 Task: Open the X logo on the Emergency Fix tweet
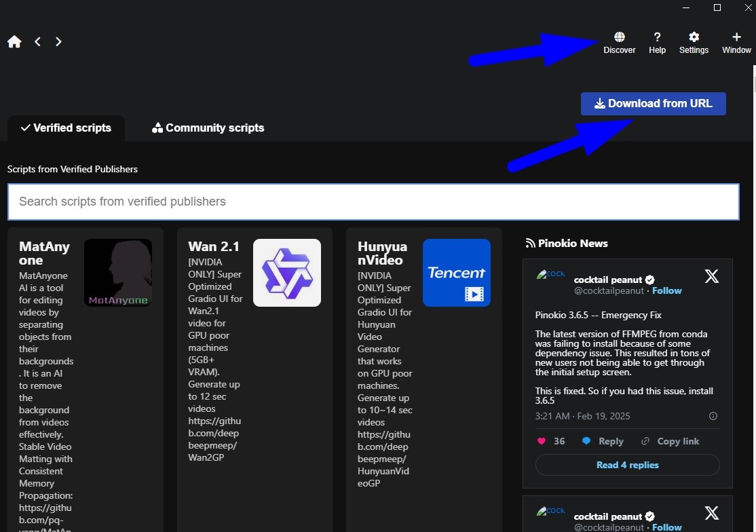coord(711,276)
